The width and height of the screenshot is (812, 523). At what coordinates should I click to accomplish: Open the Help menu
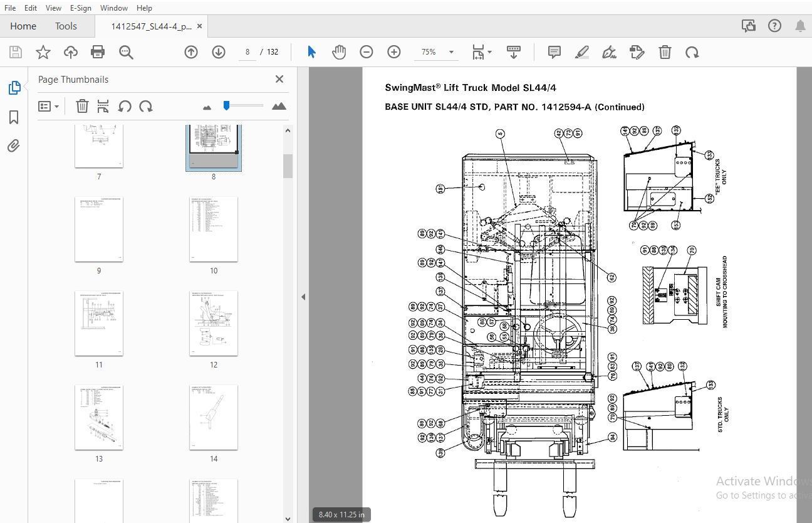144,8
